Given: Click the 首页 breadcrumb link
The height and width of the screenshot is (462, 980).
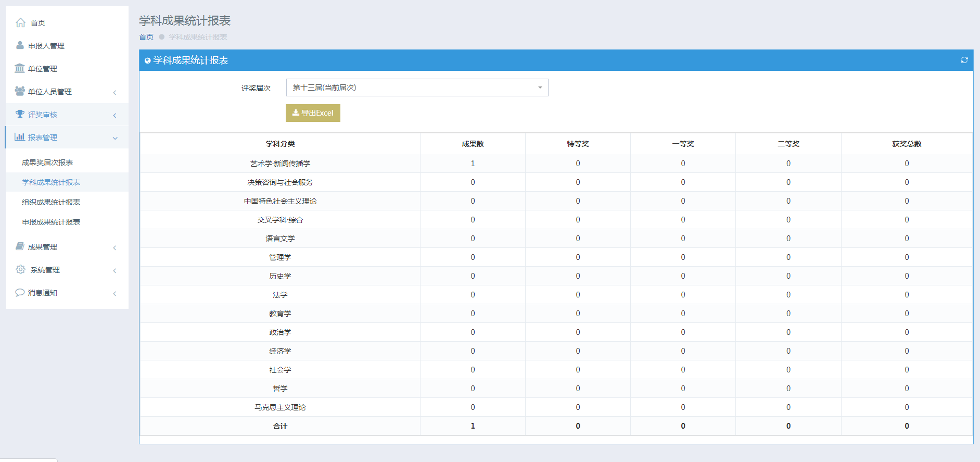Looking at the screenshot, I should point(146,37).
